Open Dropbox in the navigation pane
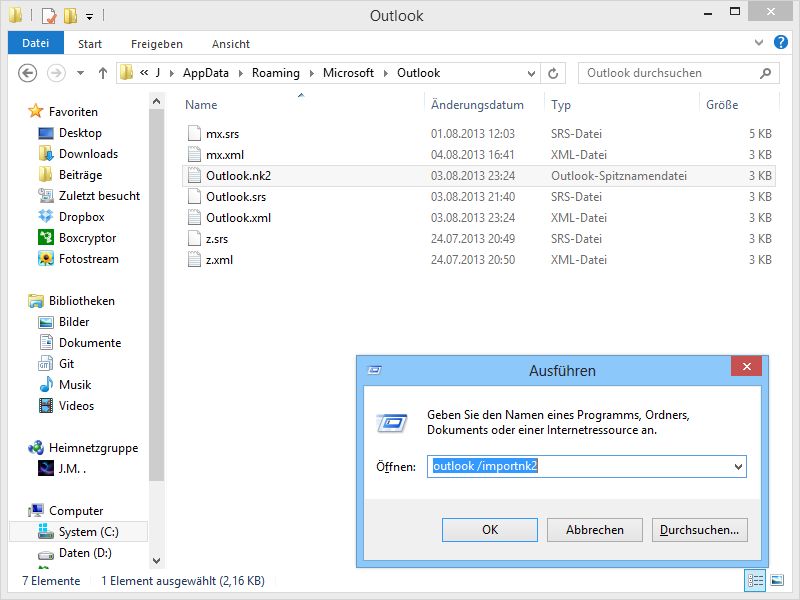The height and width of the screenshot is (600, 800). point(81,216)
